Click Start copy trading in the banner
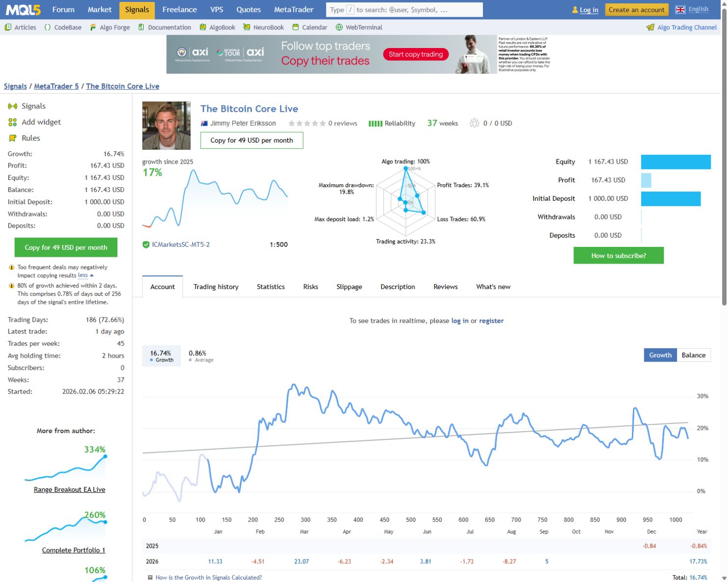728x582 pixels. (x=416, y=54)
